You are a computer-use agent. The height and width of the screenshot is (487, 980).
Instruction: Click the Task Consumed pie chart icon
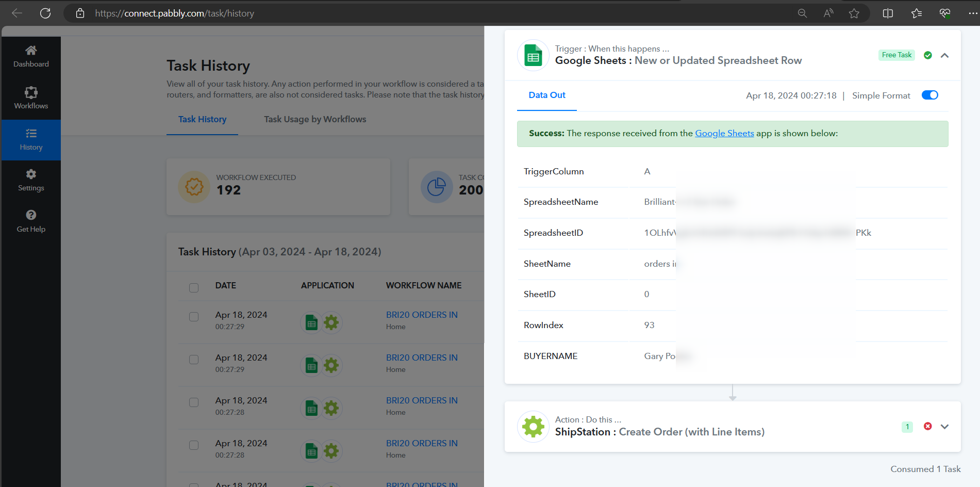click(x=437, y=187)
